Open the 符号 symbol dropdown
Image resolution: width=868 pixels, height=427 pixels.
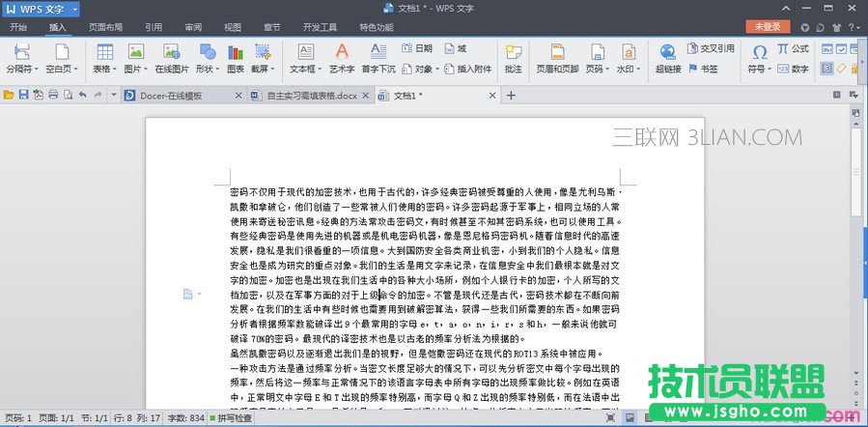(x=760, y=59)
